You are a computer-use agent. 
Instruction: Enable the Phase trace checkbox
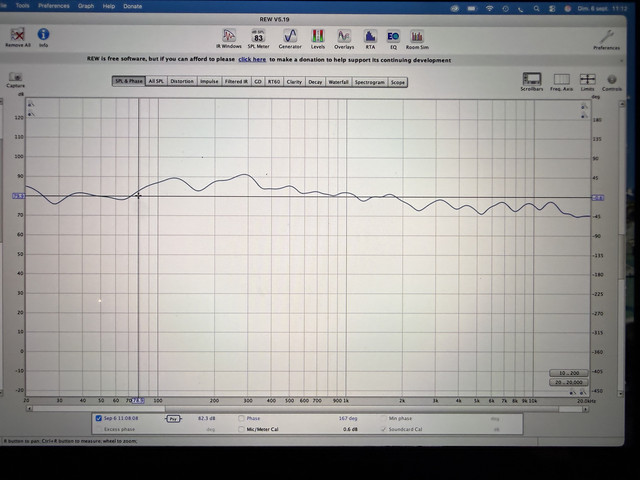(x=241, y=418)
